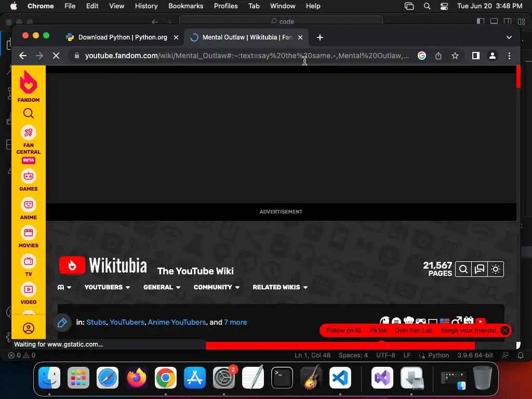This screenshot has height=399, width=532.
Task: Click 'Ln 1, Col 48' in status bar
Action: point(312,355)
